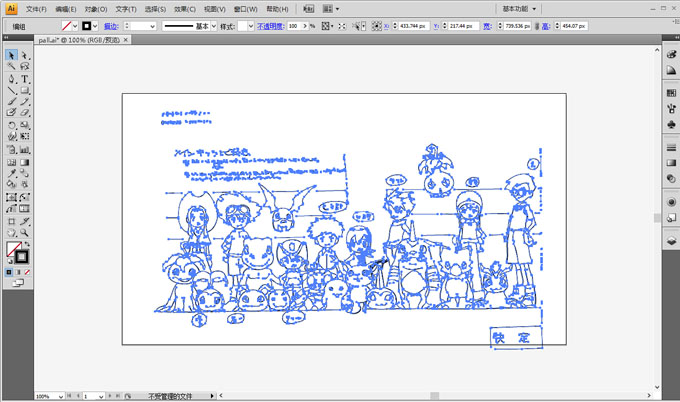Select the Direct Selection tool

click(25, 55)
